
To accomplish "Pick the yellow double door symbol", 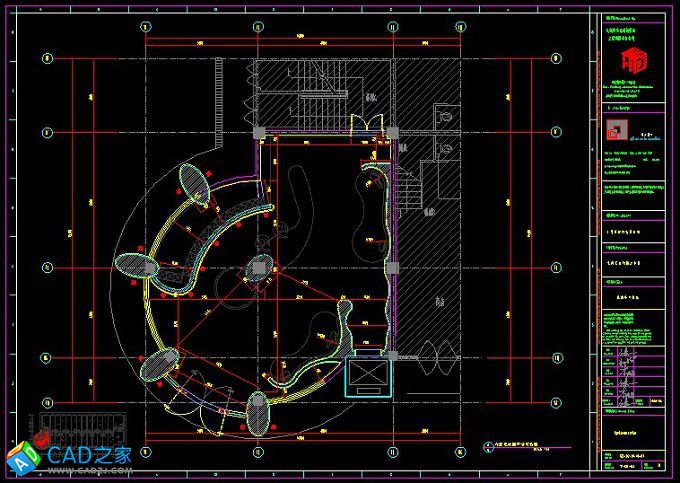I will coord(371,122).
